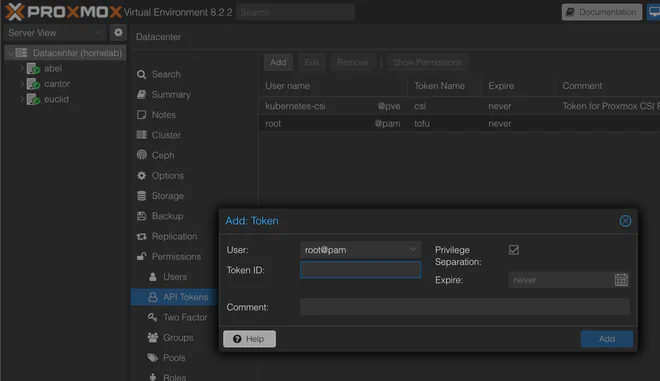Focus the Token ID input field
The image size is (660, 381).
[360, 270]
